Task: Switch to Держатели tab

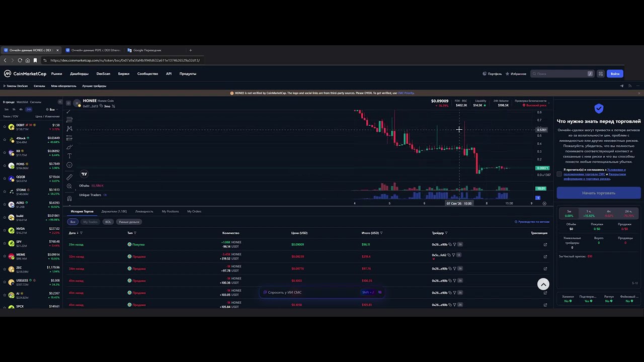Action: (x=114, y=212)
